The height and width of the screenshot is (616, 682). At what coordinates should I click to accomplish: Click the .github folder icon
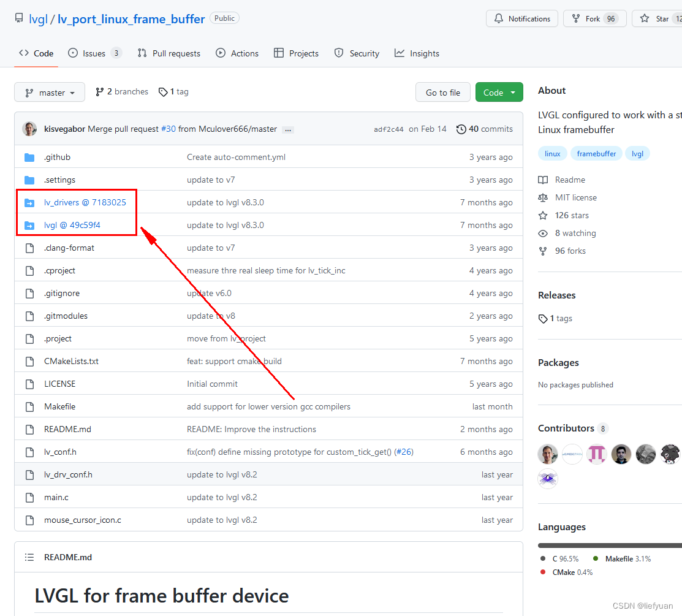coord(29,157)
